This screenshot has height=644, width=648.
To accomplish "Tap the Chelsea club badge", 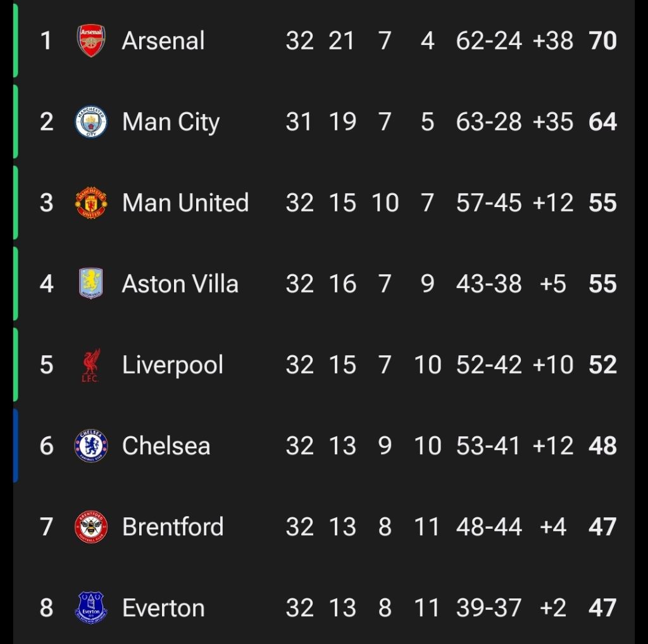I will pyautogui.click(x=91, y=446).
